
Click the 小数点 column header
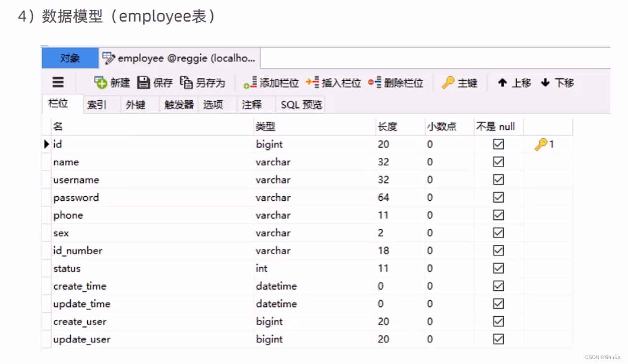(449, 126)
